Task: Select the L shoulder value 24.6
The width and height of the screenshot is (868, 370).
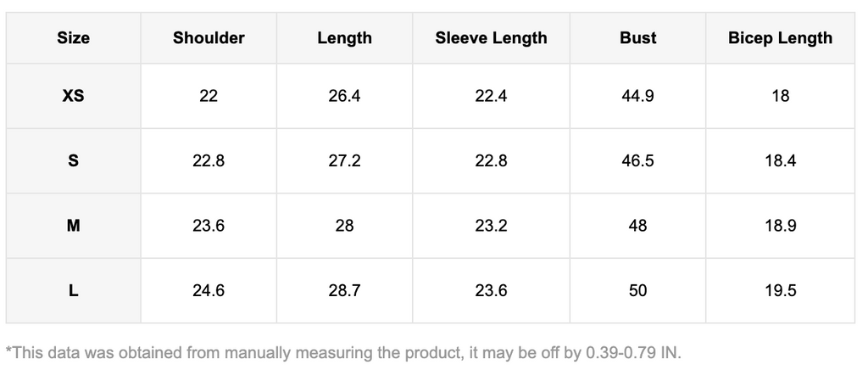Action: (209, 291)
